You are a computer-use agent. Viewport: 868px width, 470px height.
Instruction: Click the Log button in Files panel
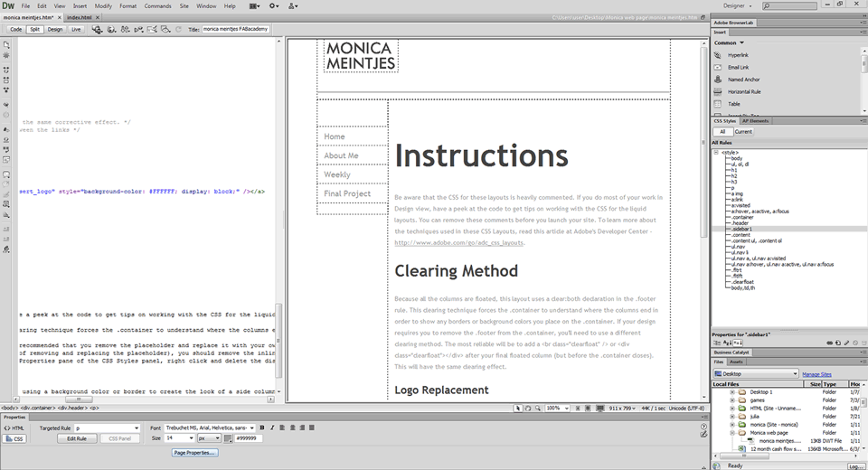(x=855, y=466)
